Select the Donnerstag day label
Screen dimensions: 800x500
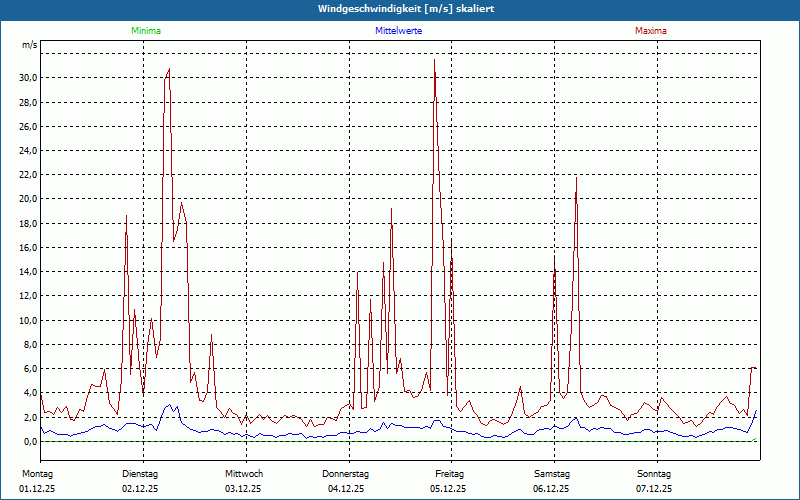(346, 473)
